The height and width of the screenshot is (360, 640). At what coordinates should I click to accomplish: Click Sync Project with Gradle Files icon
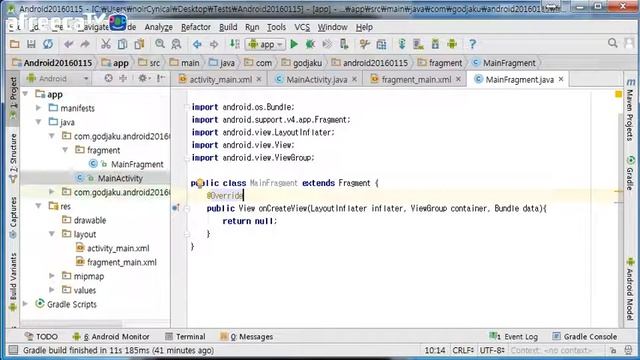click(x=402, y=44)
